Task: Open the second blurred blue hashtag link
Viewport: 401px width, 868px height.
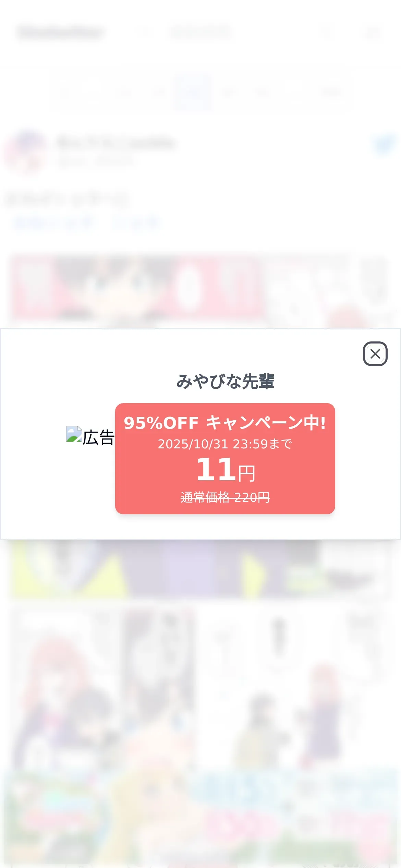Action: 135,223
